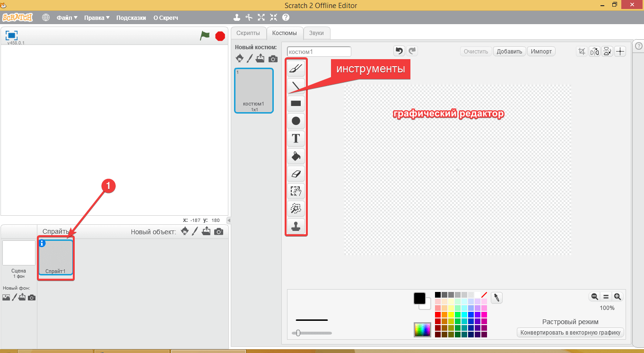Open the Файл menu
644x353 pixels.
(67, 18)
